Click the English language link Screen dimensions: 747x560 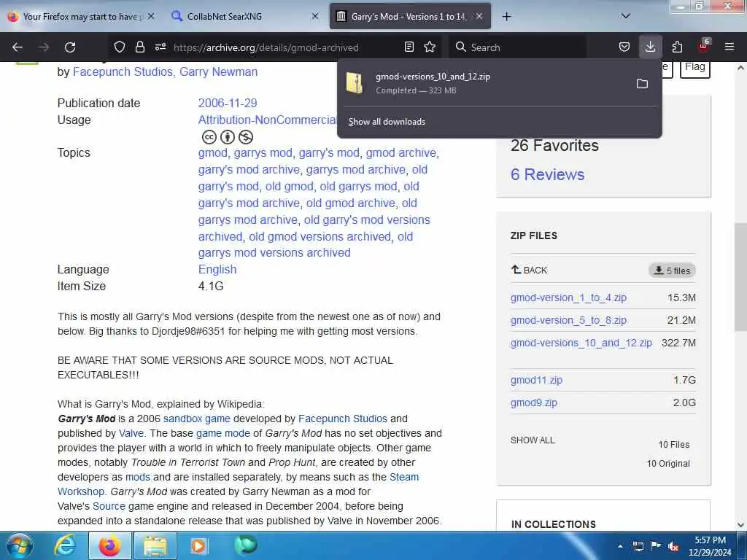click(x=217, y=270)
